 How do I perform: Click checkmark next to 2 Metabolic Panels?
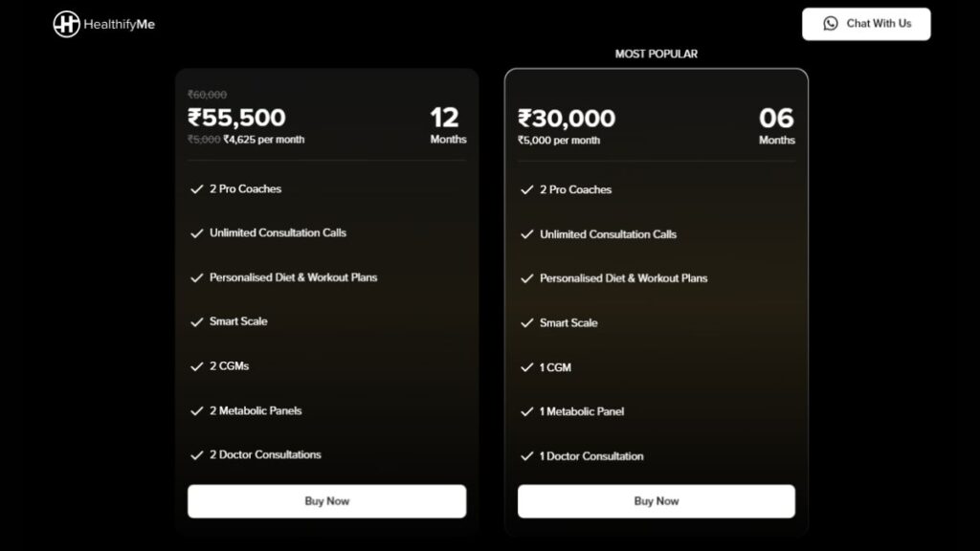coord(197,410)
